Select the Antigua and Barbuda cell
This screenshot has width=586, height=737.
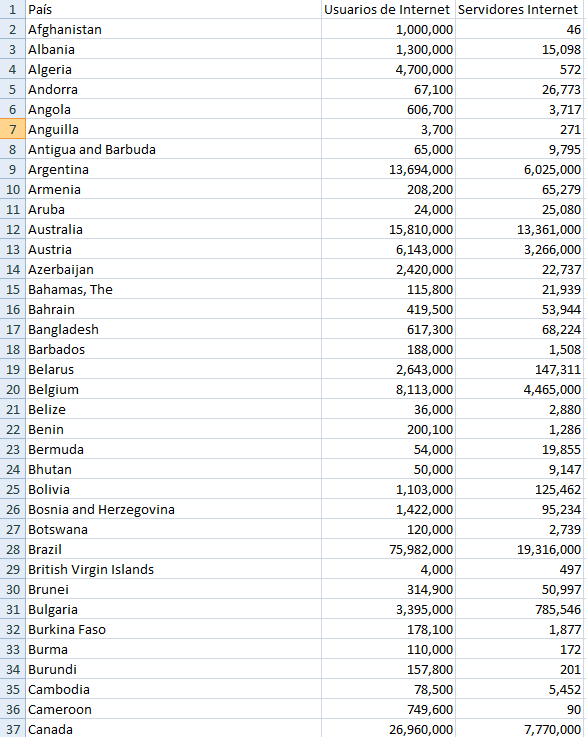pyautogui.click(x=173, y=149)
